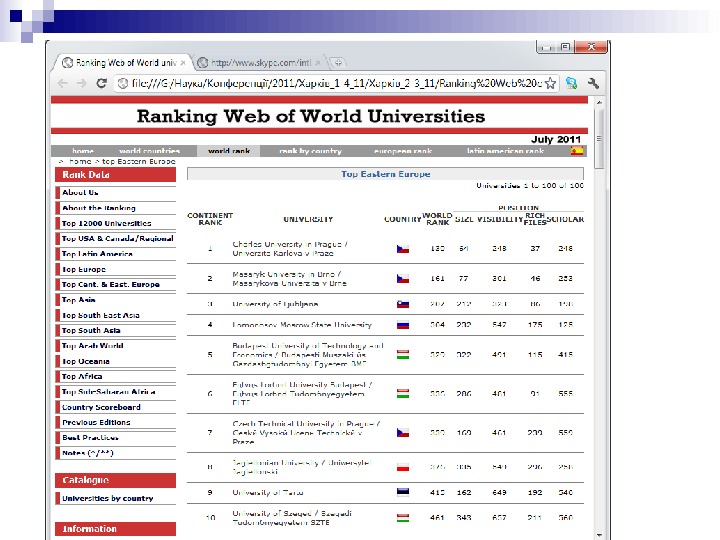Reload the page with the refresh icon
Image resolution: width=720 pixels, height=540 pixels.
pos(101,83)
